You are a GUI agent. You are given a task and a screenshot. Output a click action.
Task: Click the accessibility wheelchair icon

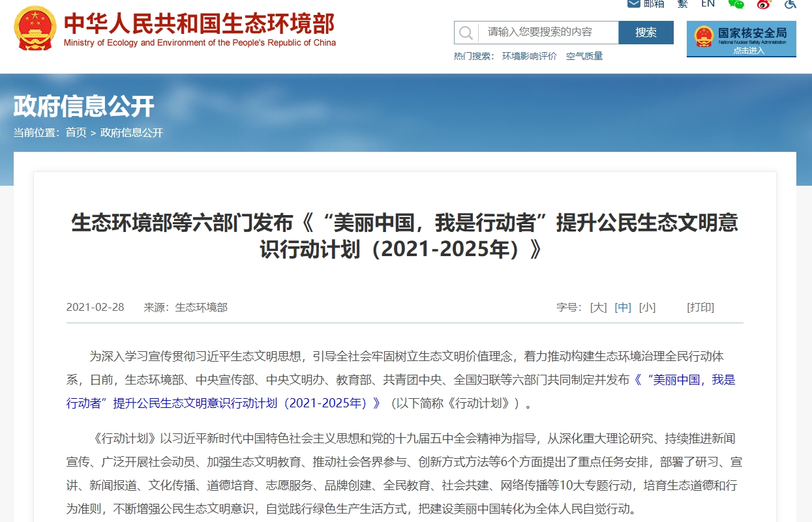pos(790,3)
